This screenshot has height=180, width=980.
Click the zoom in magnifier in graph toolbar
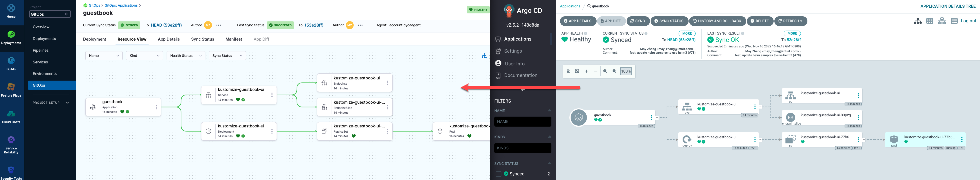click(605, 71)
